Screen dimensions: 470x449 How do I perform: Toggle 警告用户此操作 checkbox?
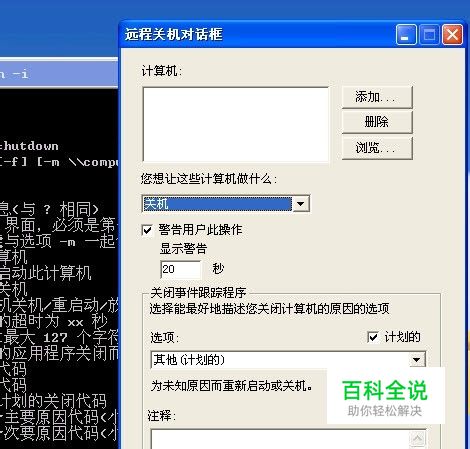(147, 230)
